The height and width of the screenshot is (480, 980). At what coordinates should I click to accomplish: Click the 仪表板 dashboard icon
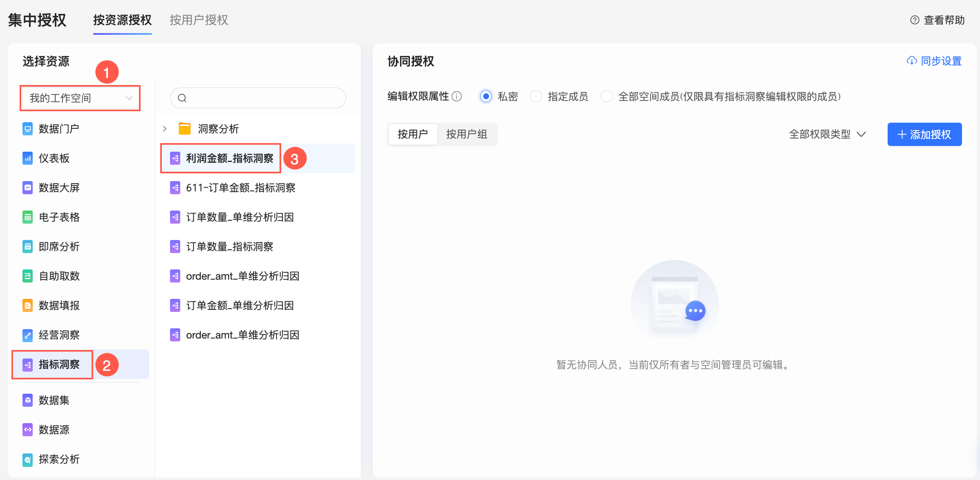[x=27, y=158]
